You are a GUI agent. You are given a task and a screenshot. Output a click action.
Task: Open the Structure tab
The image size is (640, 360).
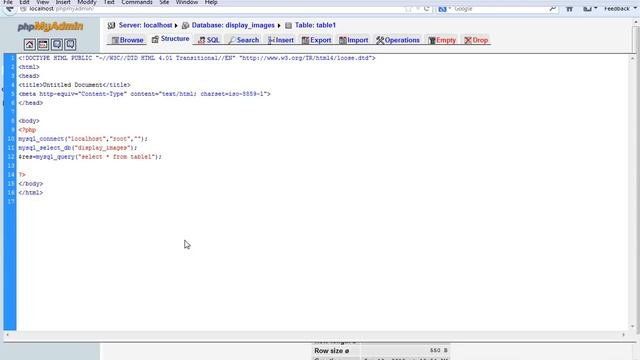coord(170,39)
